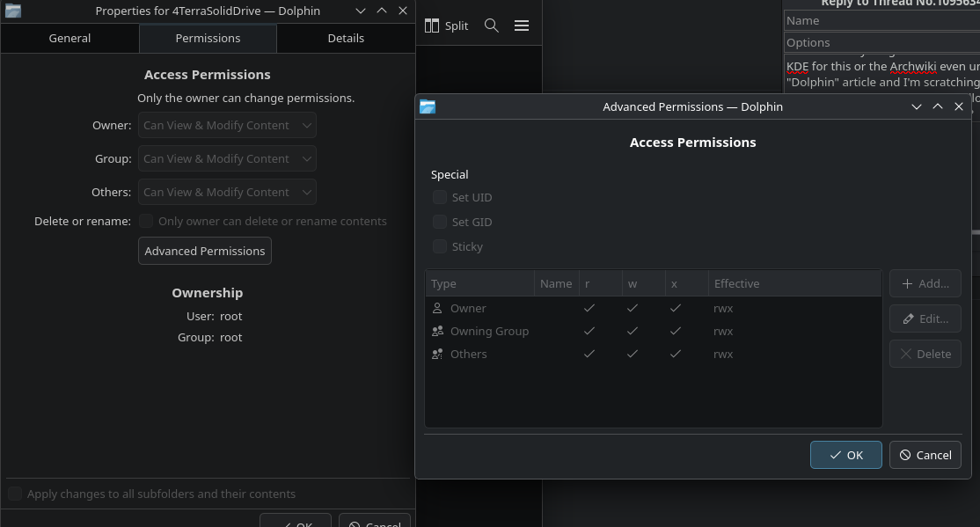The width and height of the screenshot is (980, 527).
Task: Open the Group permission dropdown
Action: coord(227,158)
